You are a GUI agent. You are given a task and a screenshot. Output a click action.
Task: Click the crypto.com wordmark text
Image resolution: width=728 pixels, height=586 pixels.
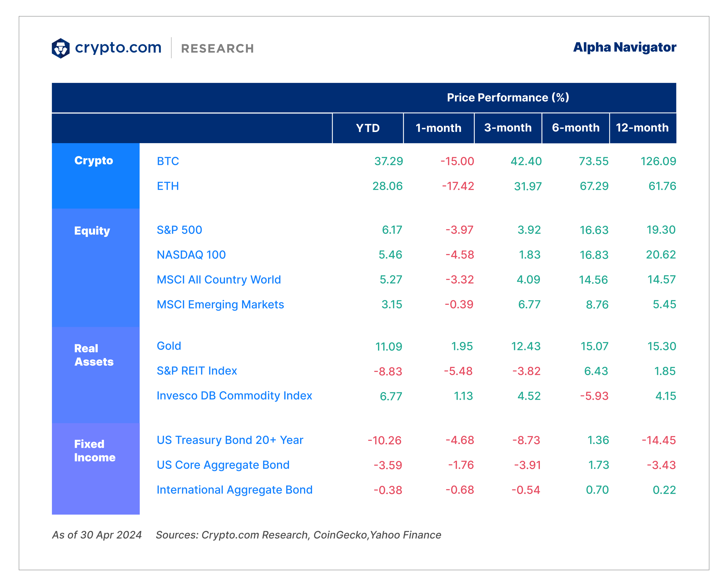coord(118,48)
